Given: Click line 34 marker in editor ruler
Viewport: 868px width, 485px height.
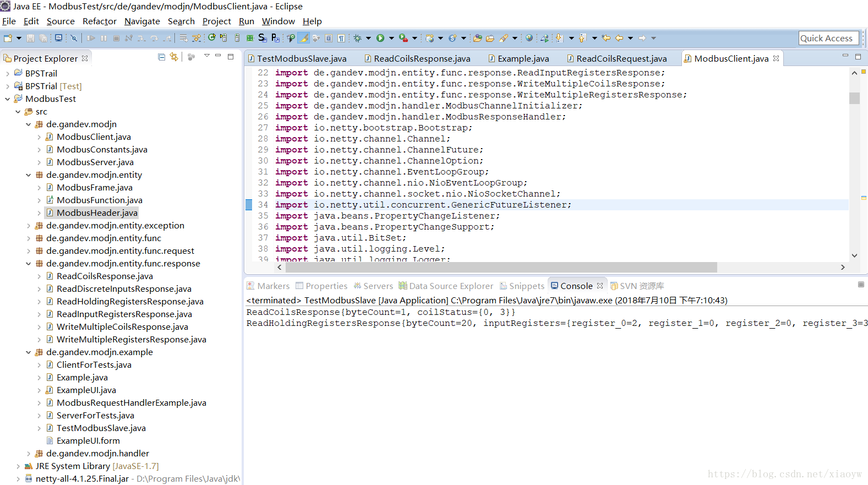Looking at the screenshot, I should click(x=249, y=205).
